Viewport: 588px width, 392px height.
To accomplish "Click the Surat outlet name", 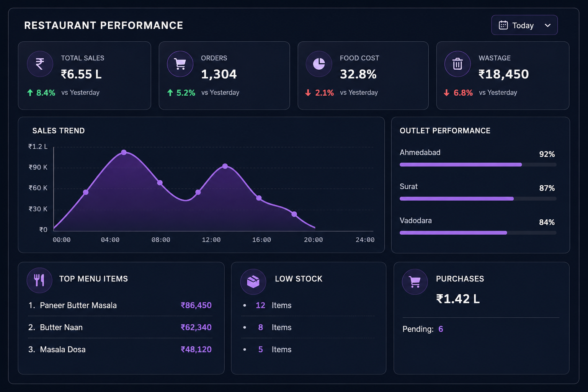I will pyautogui.click(x=408, y=186).
